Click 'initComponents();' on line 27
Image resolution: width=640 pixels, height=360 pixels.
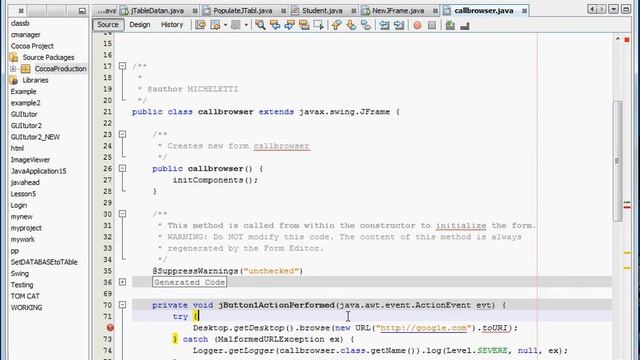coord(215,180)
